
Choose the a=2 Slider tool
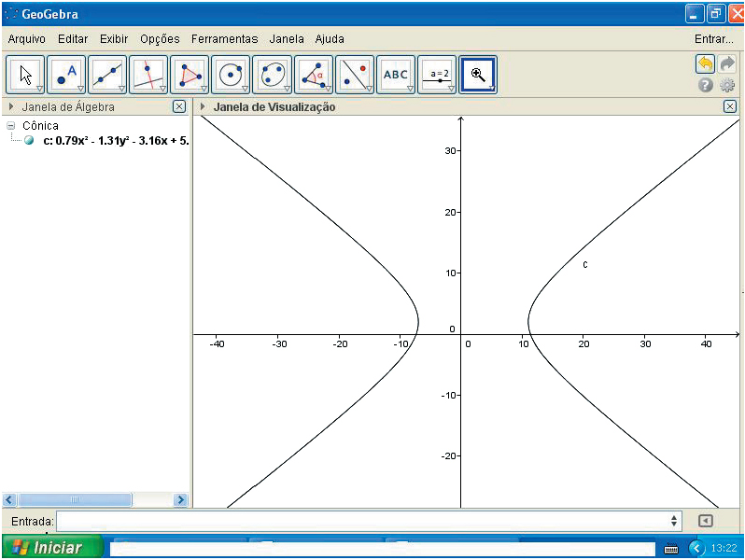pos(437,75)
